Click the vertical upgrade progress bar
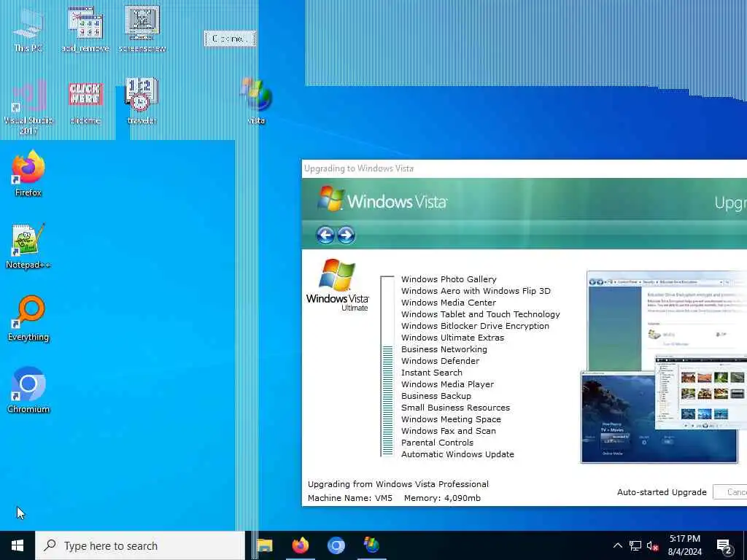747x560 pixels. click(387, 366)
